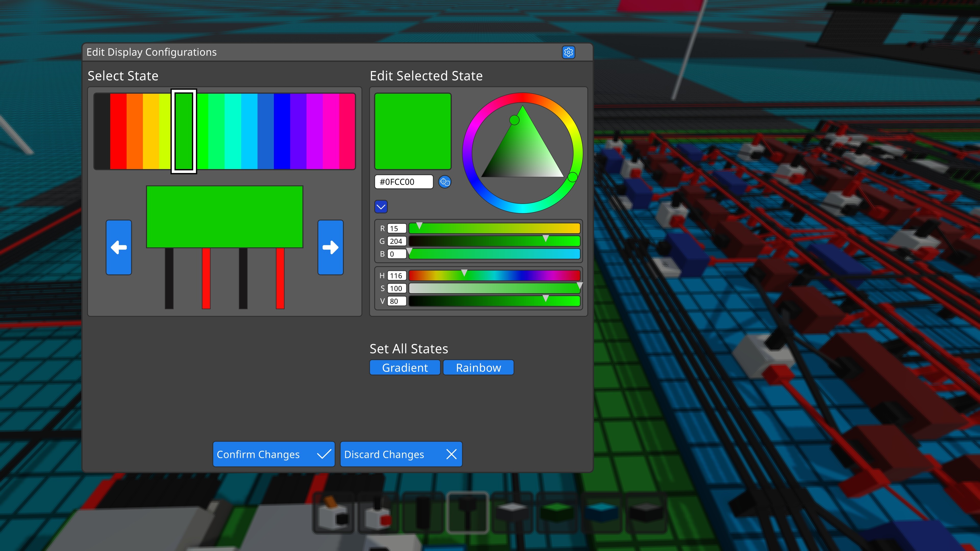The width and height of the screenshot is (980, 551).
Task: Click the hex color field #0FCC00
Action: click(x=404, y=182)
